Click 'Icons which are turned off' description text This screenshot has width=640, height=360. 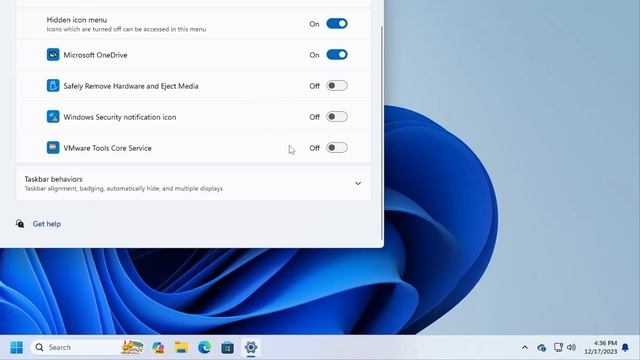126,29
